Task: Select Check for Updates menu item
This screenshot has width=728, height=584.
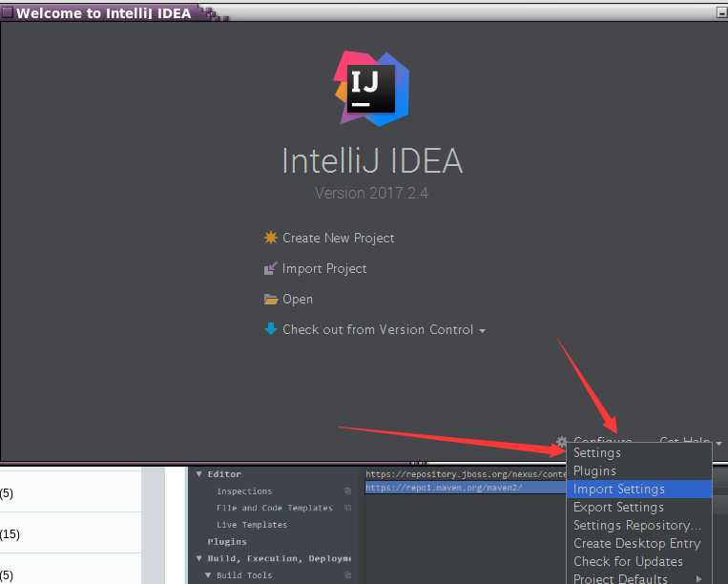Action: pyautogui.click(x=639, y=561)
